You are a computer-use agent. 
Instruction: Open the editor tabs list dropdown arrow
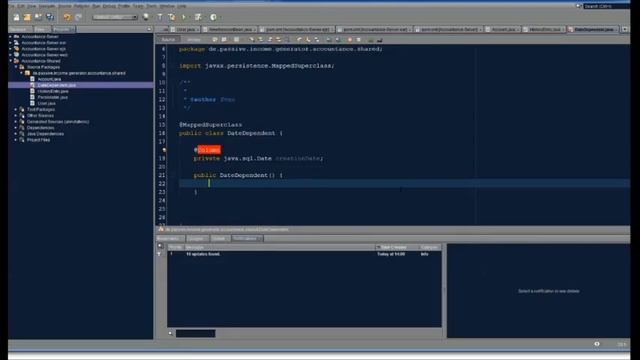pyautogui.click(x=625, y=29)
